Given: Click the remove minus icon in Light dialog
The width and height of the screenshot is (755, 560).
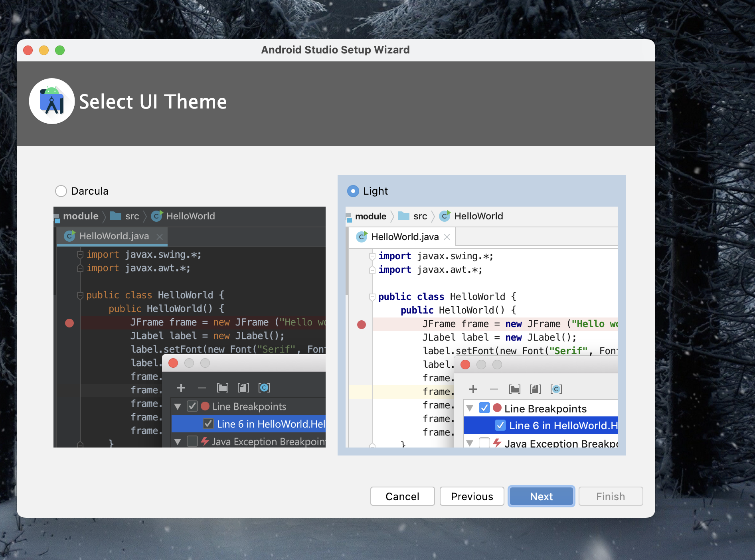Looking at the screenshot, I should [x=494, y=389].
